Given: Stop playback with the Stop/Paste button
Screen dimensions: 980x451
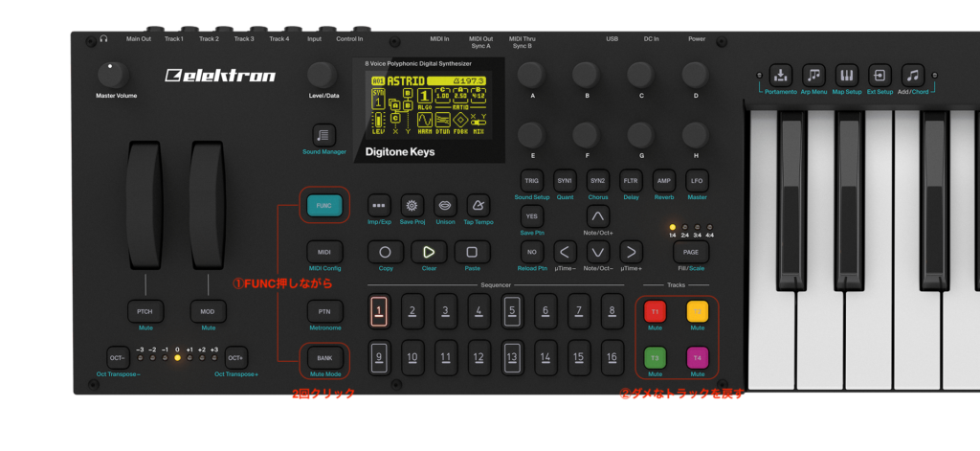Looking at the screenshot, I should coord(472,252).
